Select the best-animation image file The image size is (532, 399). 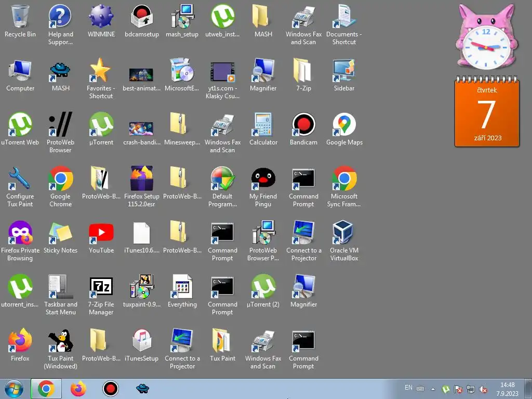(142, 75)
